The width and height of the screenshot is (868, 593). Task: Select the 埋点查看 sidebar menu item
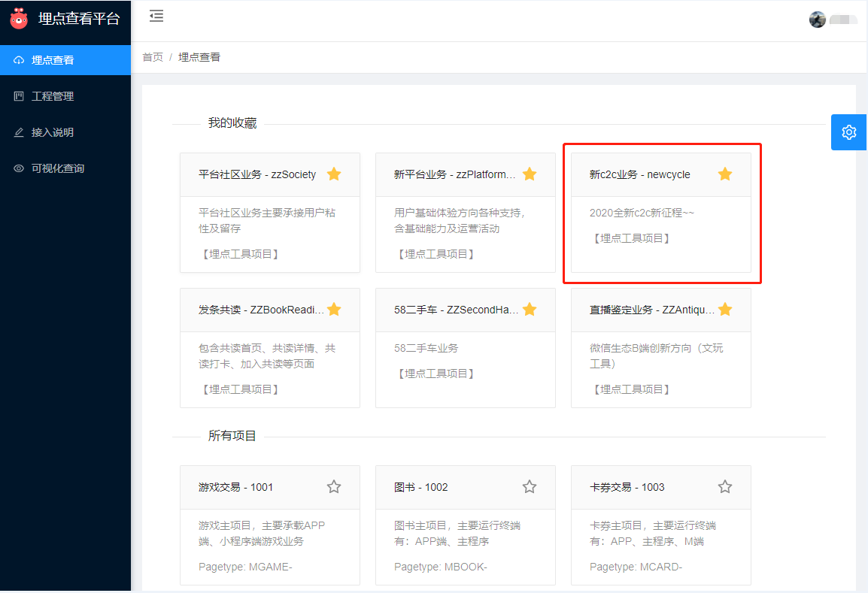click(65, 60)
